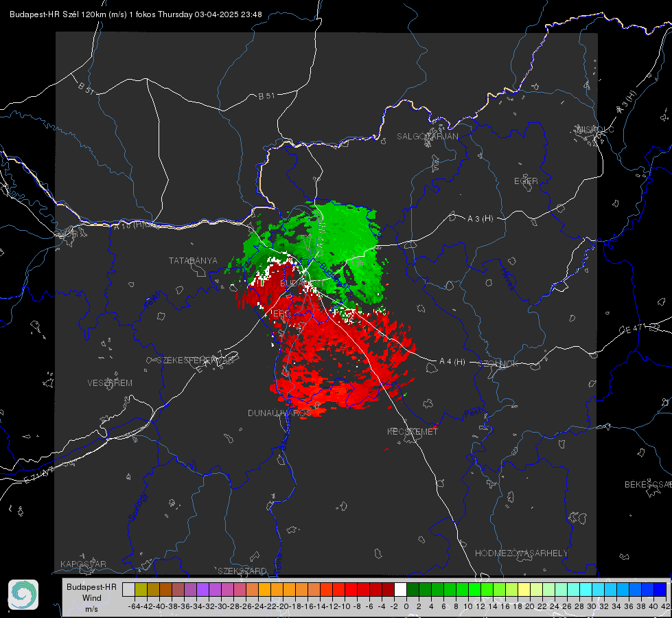Click the blue Heves county label
672x618 pixels.
pyautogui.click(x=507, y=279)
